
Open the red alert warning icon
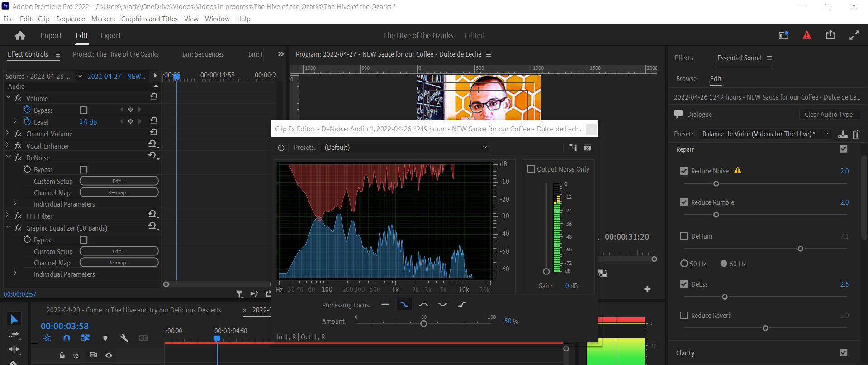click(x=807, y=35)
